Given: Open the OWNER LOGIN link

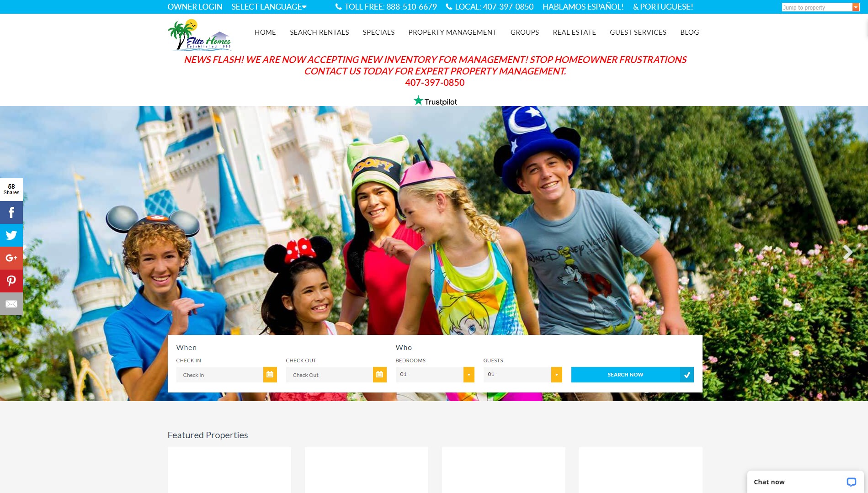Looking at the screenshot, I should click(x=195, y=7).
